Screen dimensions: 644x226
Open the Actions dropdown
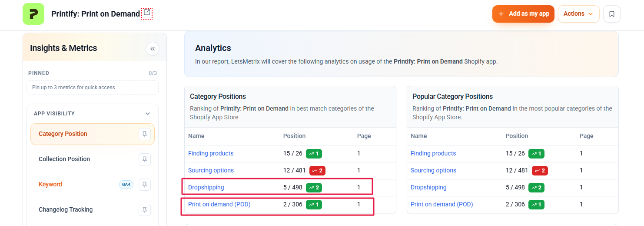578,14
